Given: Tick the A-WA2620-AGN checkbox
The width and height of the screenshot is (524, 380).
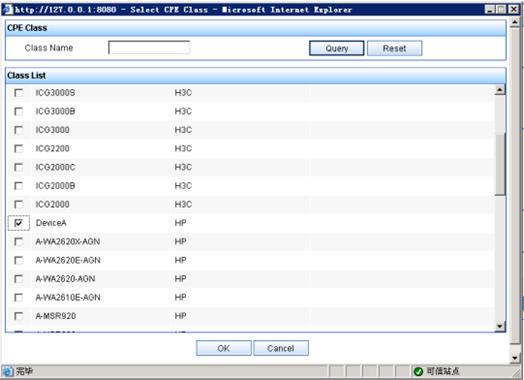Looking at the screenshot, I should pos(19,279).
